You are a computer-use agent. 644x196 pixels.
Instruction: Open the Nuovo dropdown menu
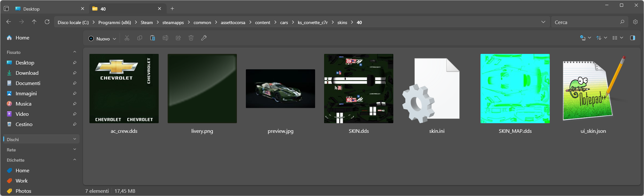tap(102, 38)
